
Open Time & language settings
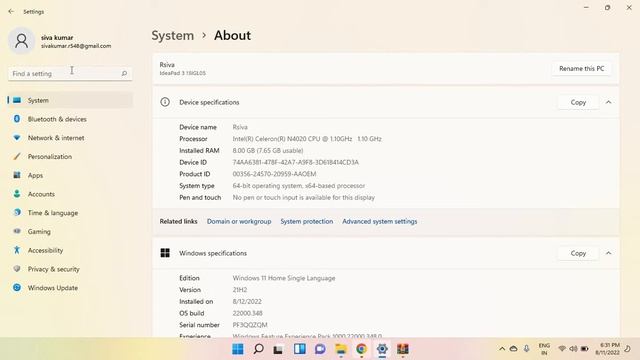(x=70, y=213)
